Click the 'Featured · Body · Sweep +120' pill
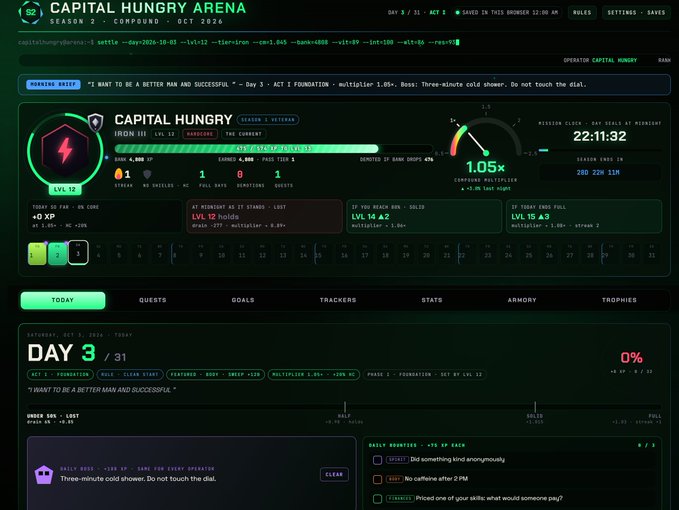Screen dimensions: 679x510 tap(215, 374)
